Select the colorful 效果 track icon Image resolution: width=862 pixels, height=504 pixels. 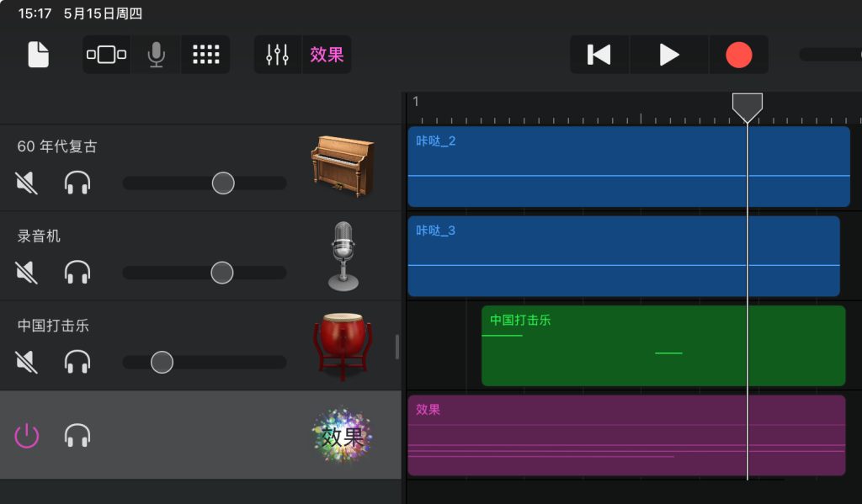[x=342, y=435]
